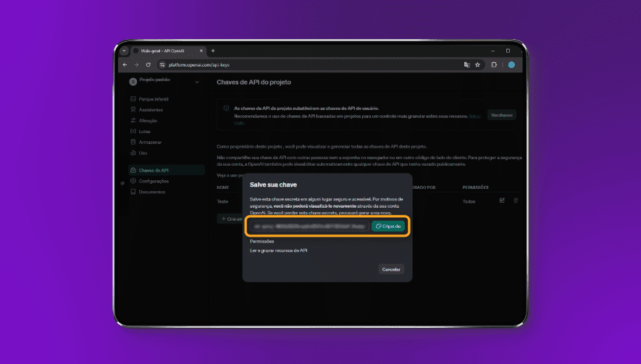This screenshot has width=641, height=364.
Task: Click Cancelar in the Salve sua chave dialog
Action: pyautogui.click(x=391, y=269)
